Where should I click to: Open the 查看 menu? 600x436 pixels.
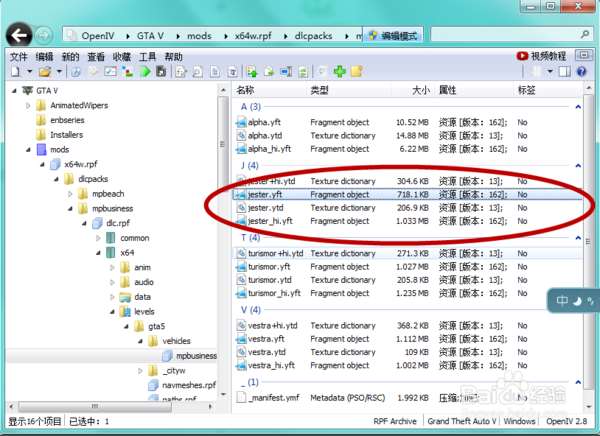point(96,57)
